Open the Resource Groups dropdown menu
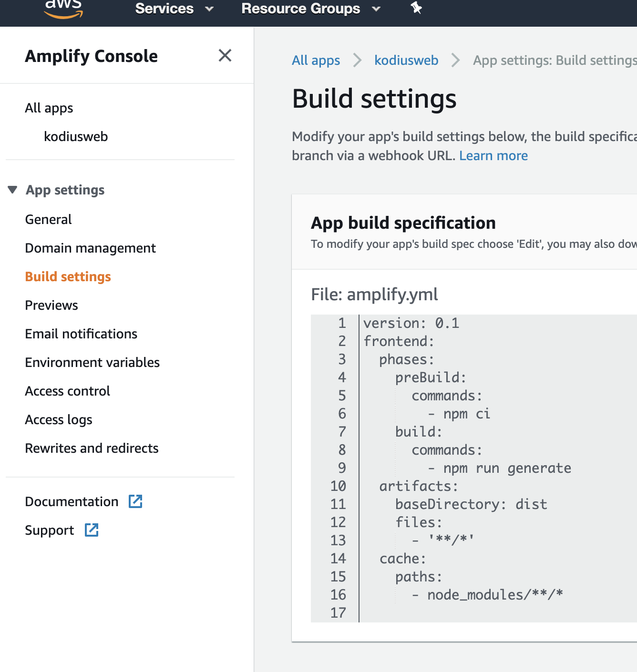637x672 pixels. pos(311,9)
